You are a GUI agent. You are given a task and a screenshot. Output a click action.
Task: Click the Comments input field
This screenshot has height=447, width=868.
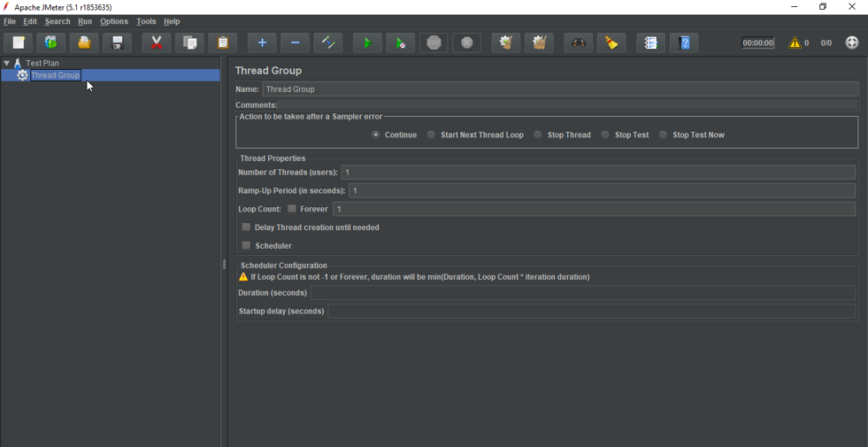click(x=569, y=104)
